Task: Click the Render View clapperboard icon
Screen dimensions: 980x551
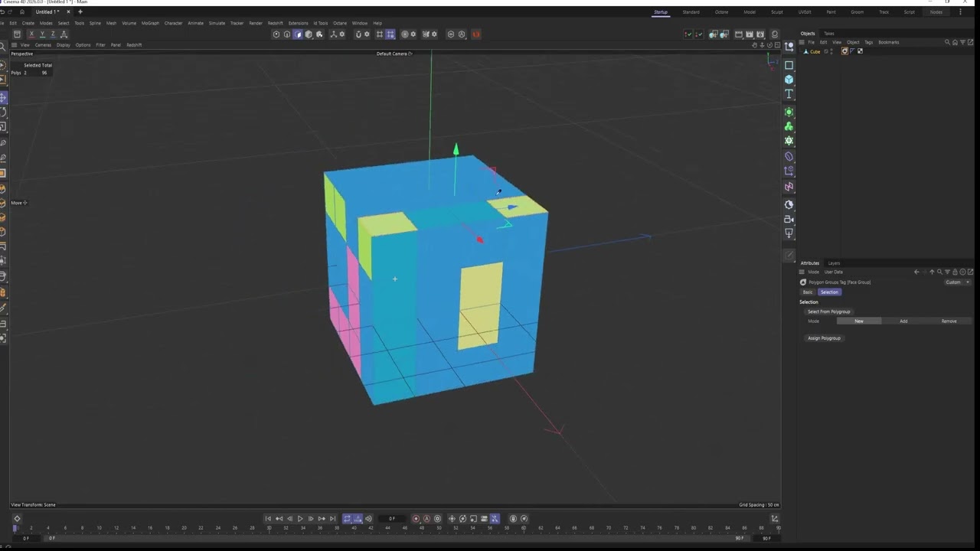Action: pyautogui.click(x=739, y=34)
